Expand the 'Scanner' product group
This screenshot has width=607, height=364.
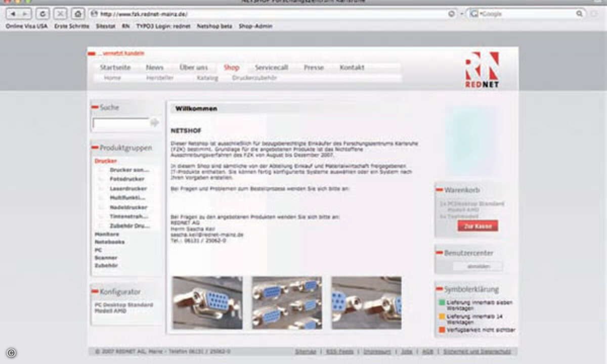click(x=106, y=258)
